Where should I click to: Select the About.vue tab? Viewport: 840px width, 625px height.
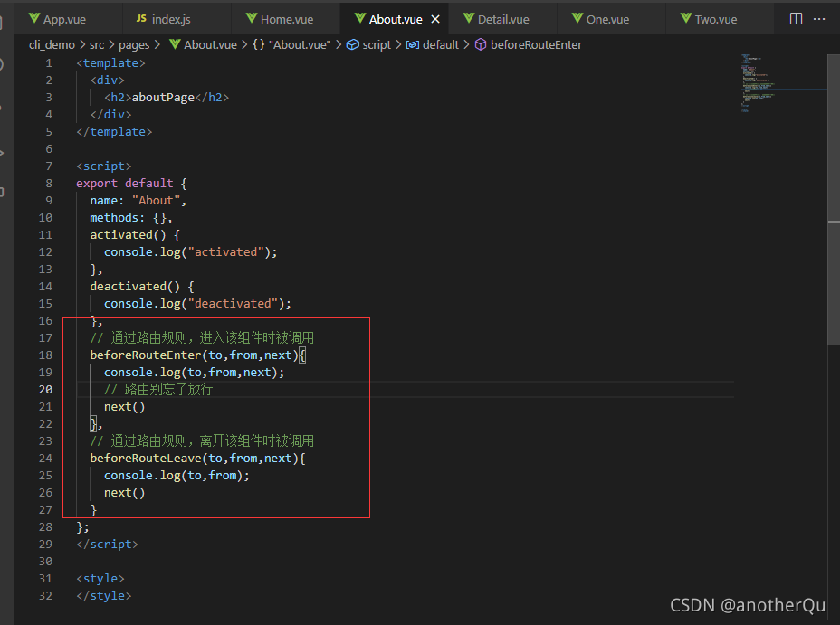tap(396, 19)
